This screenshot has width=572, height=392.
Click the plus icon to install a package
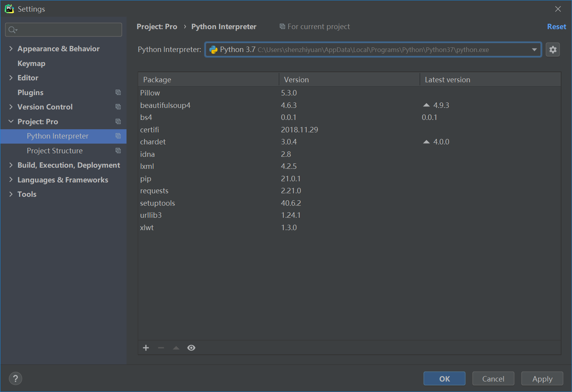[x=146, y=348]
